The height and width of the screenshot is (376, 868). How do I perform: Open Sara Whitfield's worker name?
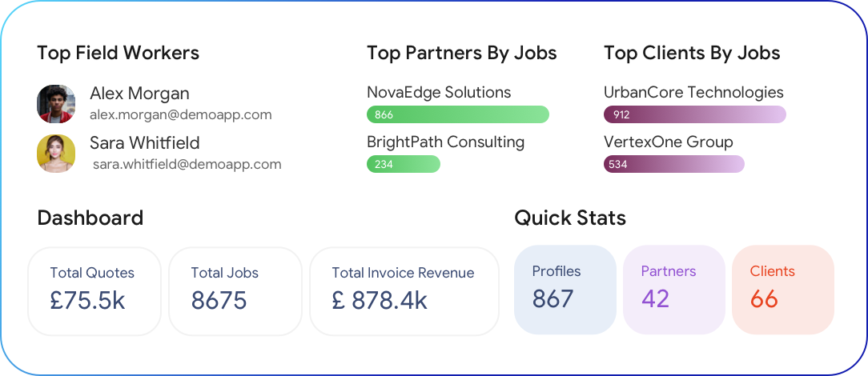pos(144,143)
